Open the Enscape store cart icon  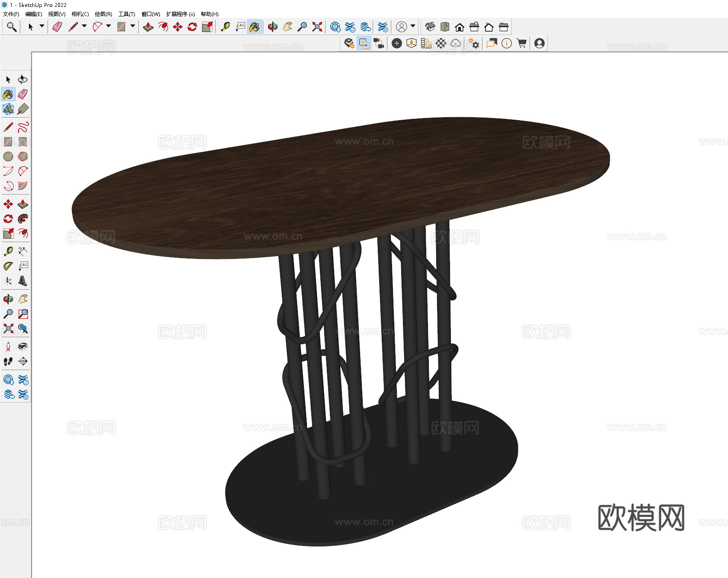[522, 43]
